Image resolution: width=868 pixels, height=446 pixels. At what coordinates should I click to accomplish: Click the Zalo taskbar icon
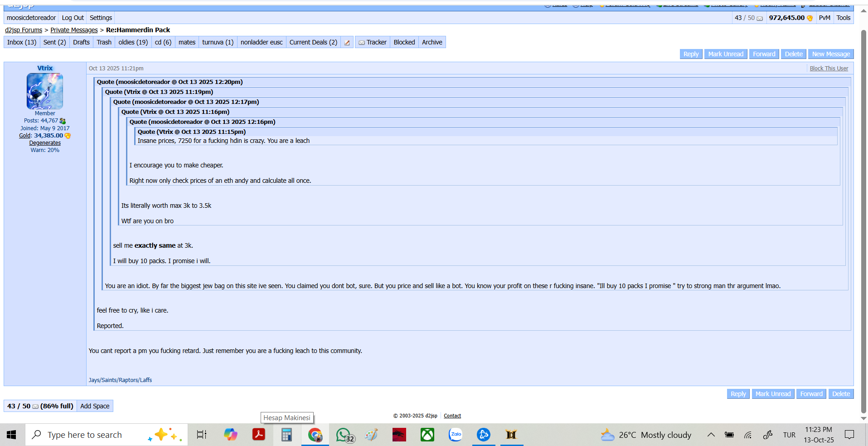[x=455, y=435]
